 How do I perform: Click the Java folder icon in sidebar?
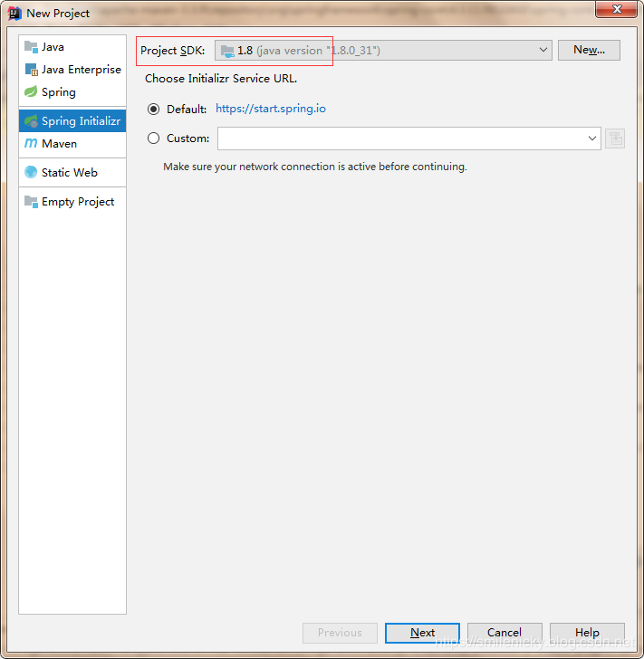point(31,47)
